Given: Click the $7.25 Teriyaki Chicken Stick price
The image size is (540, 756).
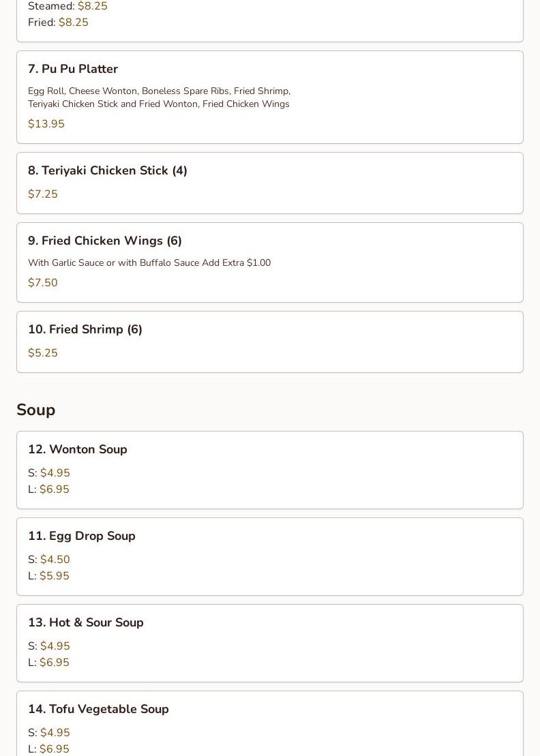Looking at the screenshot, I should pyautogui.click(x=43, y=194).
